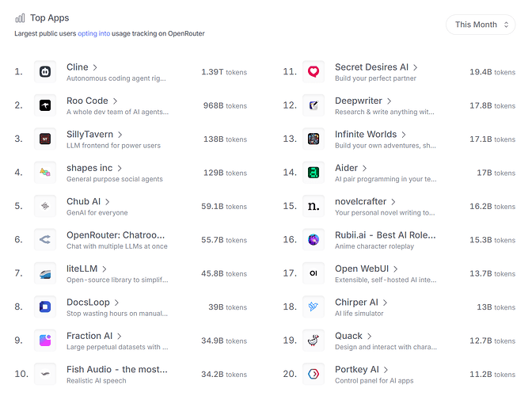
Task: Click the Deepwriter app icon
Action: pos(313,105)
